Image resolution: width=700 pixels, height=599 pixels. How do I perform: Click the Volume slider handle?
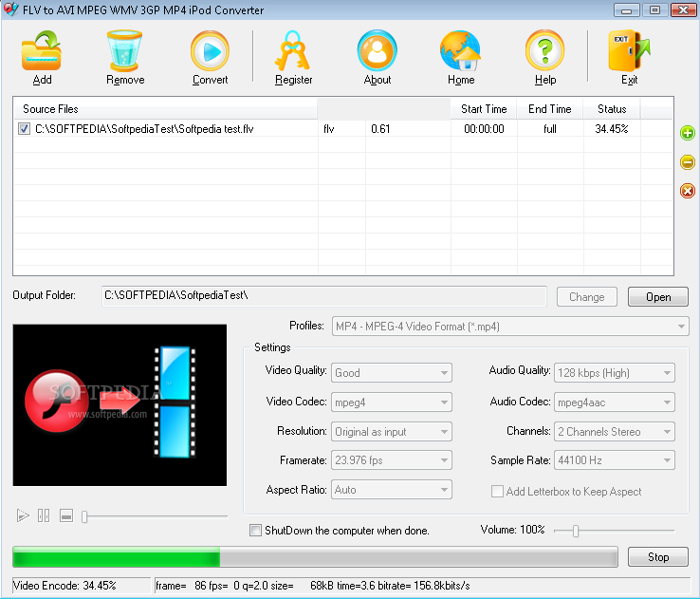[576, 531]
